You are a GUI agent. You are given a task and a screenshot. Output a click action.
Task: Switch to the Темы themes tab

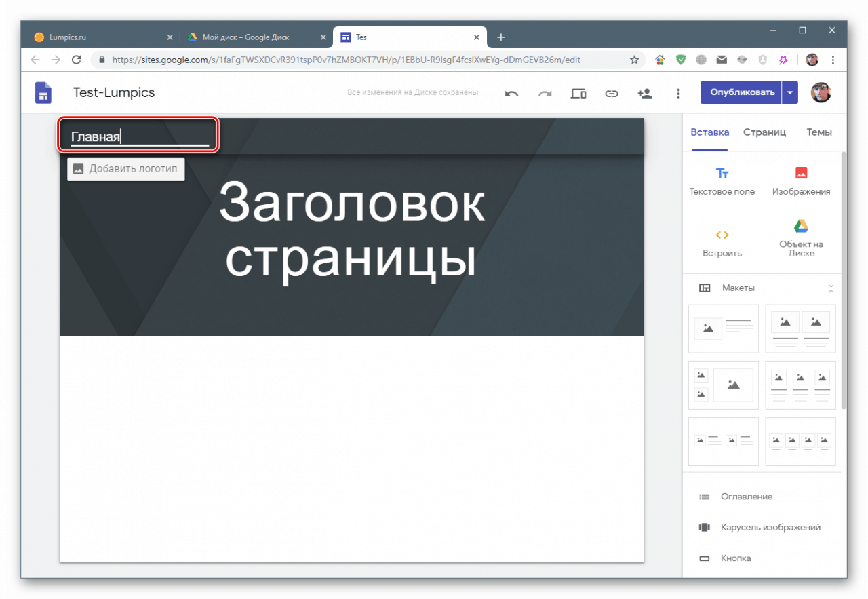pyautogui.click(x=819, y=132)
